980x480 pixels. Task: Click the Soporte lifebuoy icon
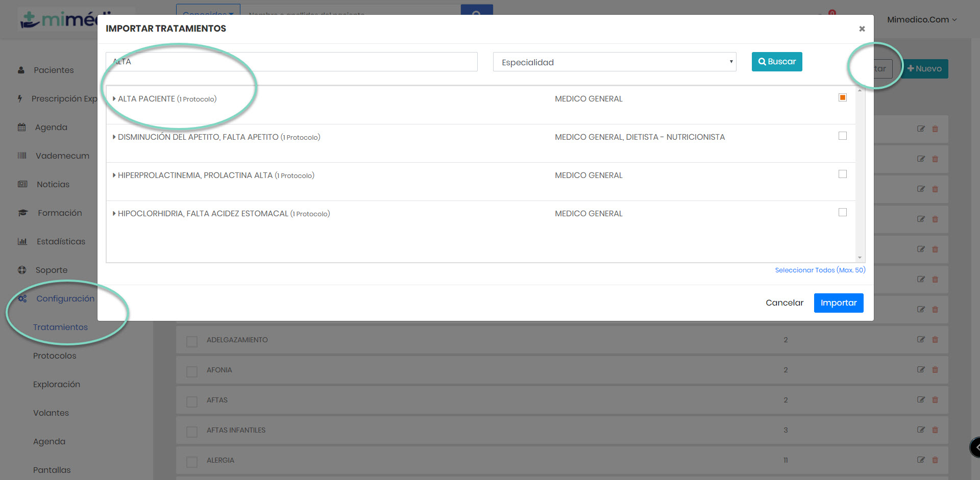pos(22,270)
